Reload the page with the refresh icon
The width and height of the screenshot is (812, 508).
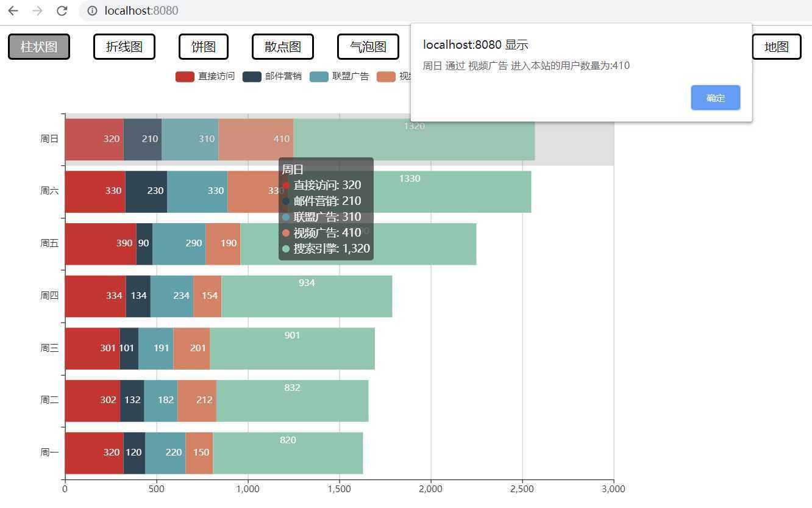coord(62,10)
